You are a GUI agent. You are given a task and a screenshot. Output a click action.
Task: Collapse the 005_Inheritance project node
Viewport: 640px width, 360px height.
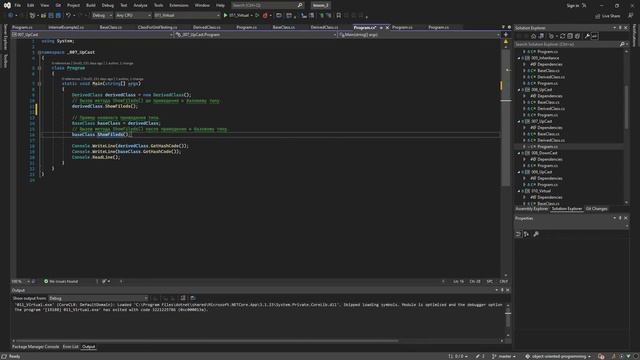tap(519, 58)
